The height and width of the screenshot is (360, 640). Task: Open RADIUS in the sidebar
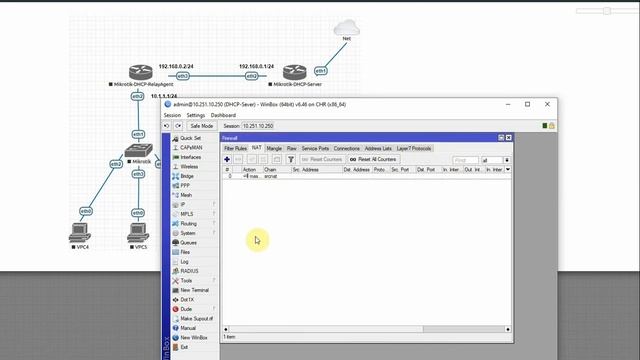point(189,271)
